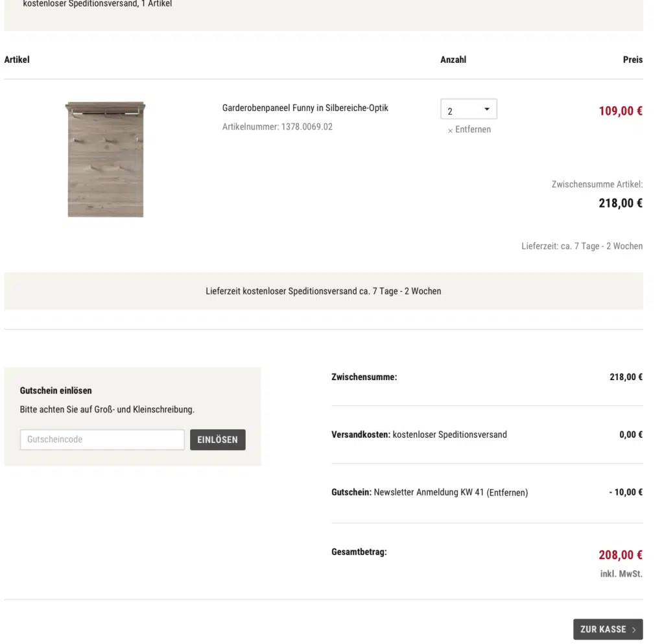
Task: Click the quantity dropdown arrow
Action: (x=487, y=110)
